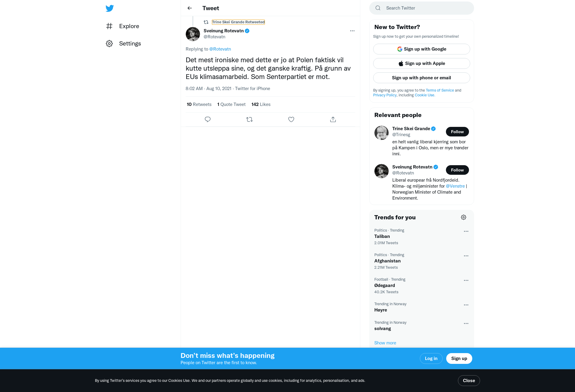This screenshot has height=392, width=575.
Task: Follow Trine Skei Grande
Action: pyautogui.click(x=457, y=132)
